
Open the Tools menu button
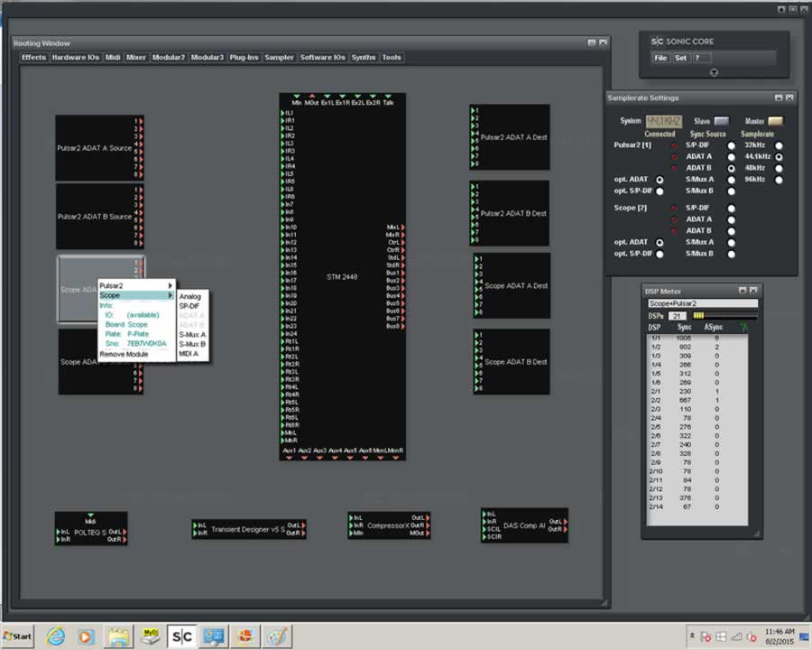point(392,58)
